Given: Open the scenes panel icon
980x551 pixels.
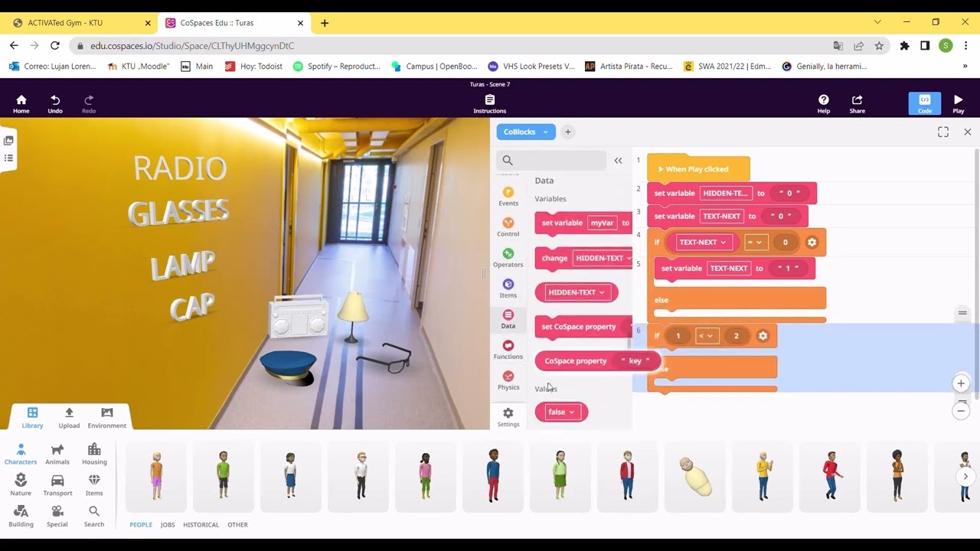Looking at the screenshot, I should click(8, 140).
